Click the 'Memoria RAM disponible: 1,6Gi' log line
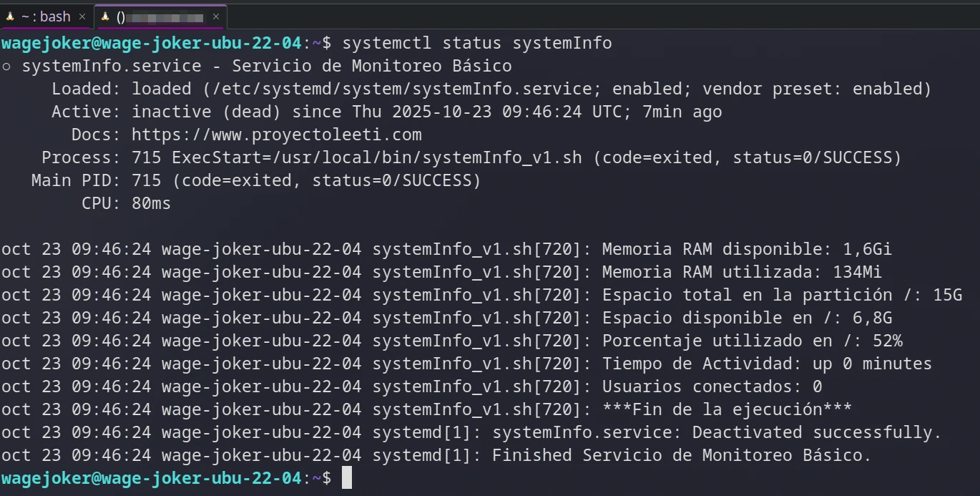The width and height of the screenshot is (980, 496). click(x=747, y=249)
